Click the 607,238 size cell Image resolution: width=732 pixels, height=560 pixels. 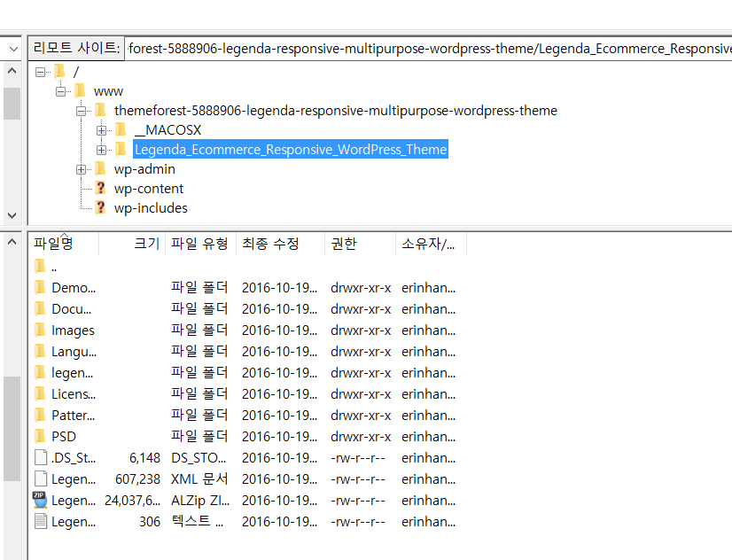tap(137, 479)
